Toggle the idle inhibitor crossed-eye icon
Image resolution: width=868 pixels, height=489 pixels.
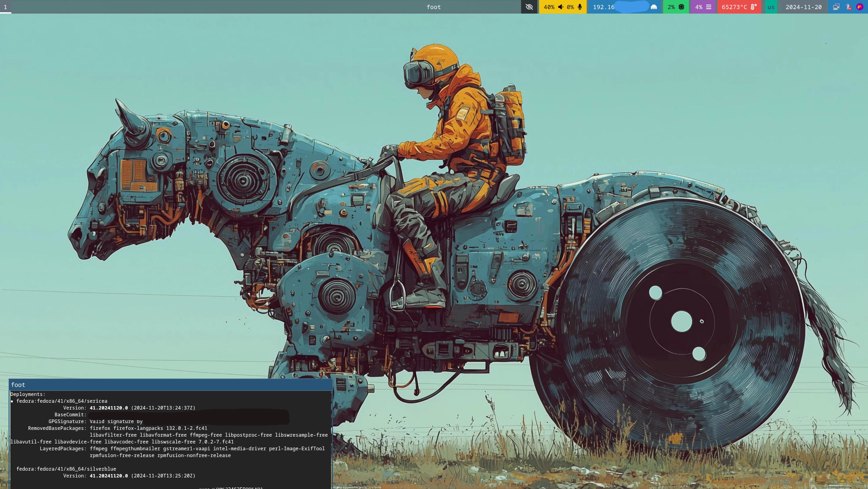529,7
